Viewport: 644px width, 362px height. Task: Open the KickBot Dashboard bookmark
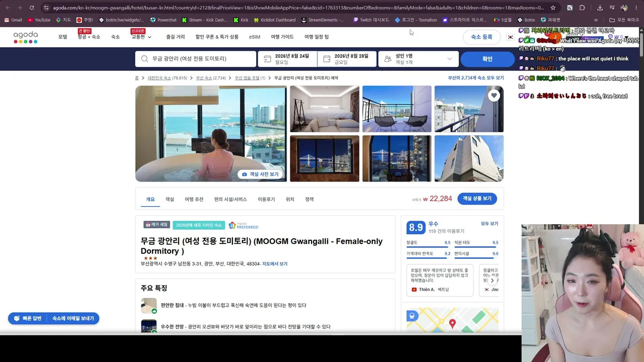(274, 20)
